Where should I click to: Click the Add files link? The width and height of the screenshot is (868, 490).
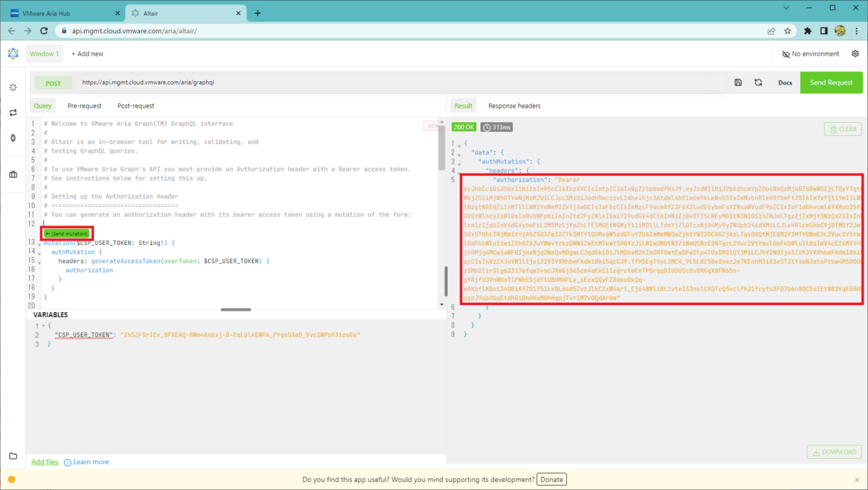click(x=45, y=462)
